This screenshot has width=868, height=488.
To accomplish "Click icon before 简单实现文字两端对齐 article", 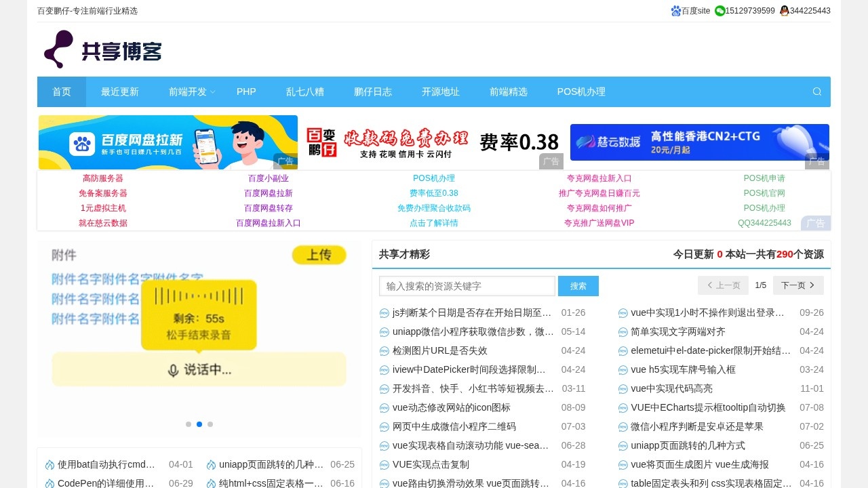I will click(x=623, y=332).
